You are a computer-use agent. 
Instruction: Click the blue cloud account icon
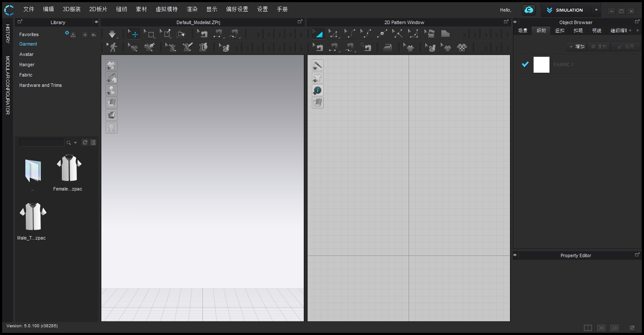pyautogui.click(x=529, y=10)
